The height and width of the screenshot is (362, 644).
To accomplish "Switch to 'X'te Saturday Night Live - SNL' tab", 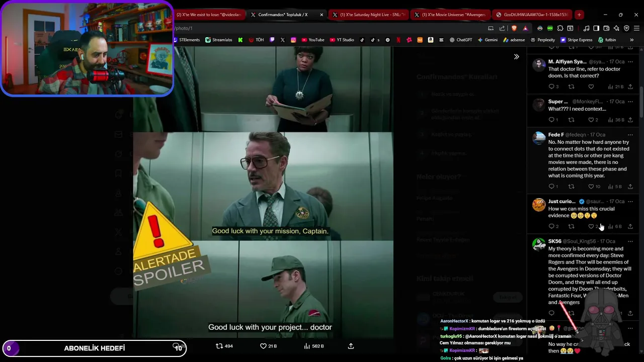I will point(368,15).
